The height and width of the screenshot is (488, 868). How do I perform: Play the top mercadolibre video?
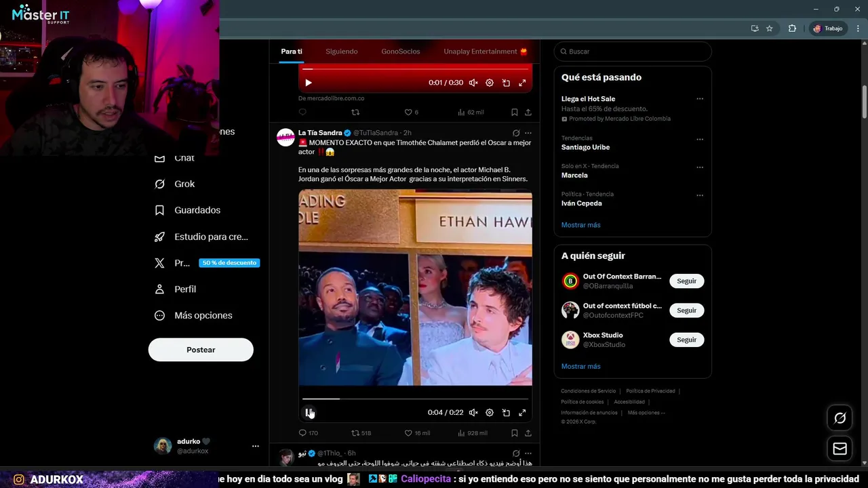click(x=309, y=83)
